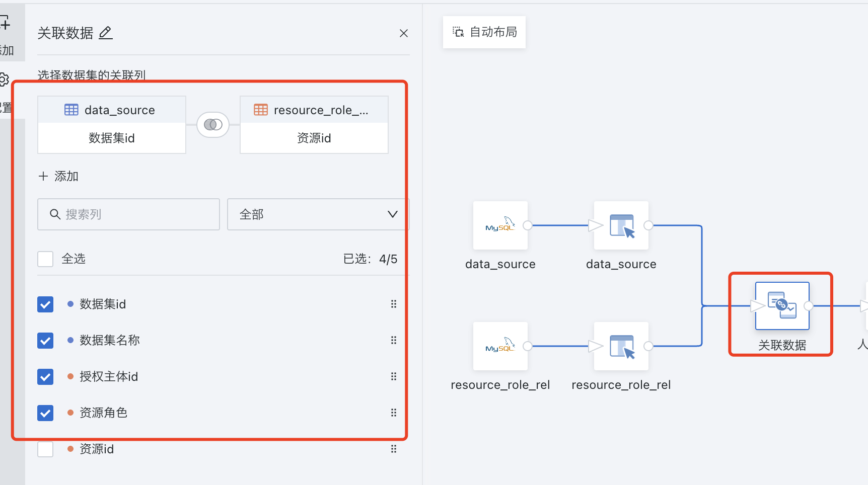Select the resource_role_rel MySQL input node
The image size is (868, 485).
coord(500,346)
